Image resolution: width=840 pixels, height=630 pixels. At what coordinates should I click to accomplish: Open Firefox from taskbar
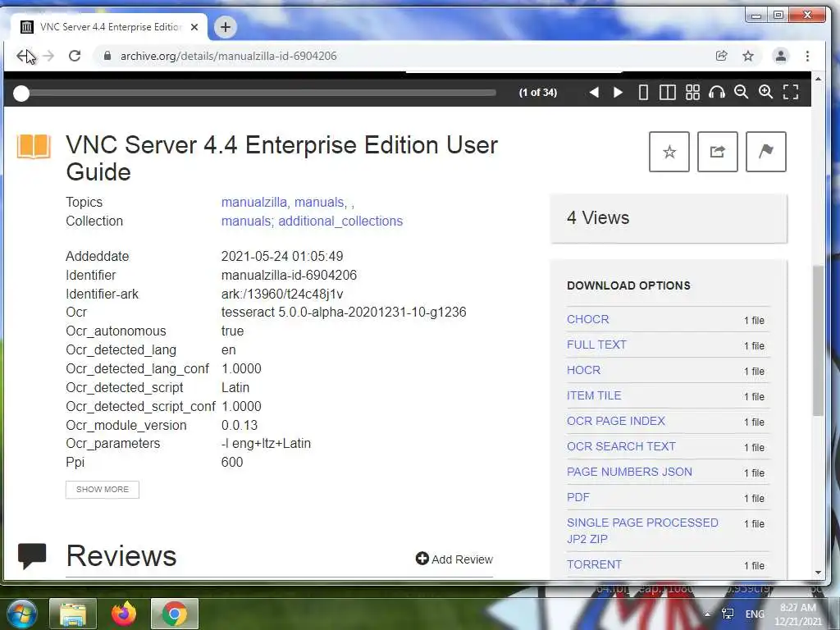tap(124, 614)
